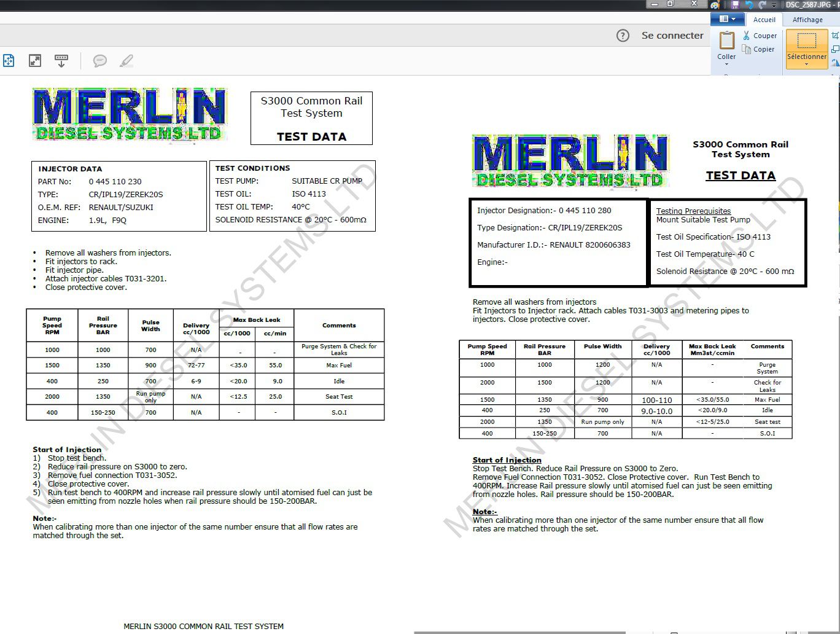Click the 'TEST CONDITIONS' heading

coord(252,168)
